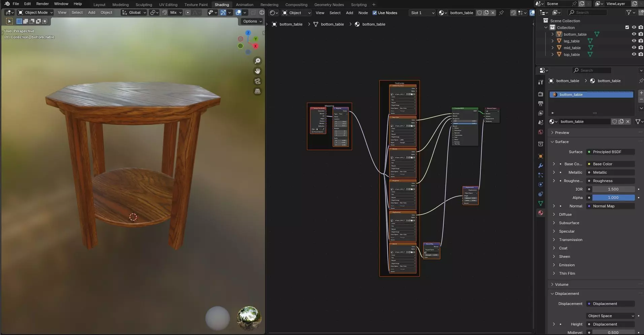Screen dimensions: 644x335
Task: Open the Object Constraints properties tab
Action: pos(541,194)
